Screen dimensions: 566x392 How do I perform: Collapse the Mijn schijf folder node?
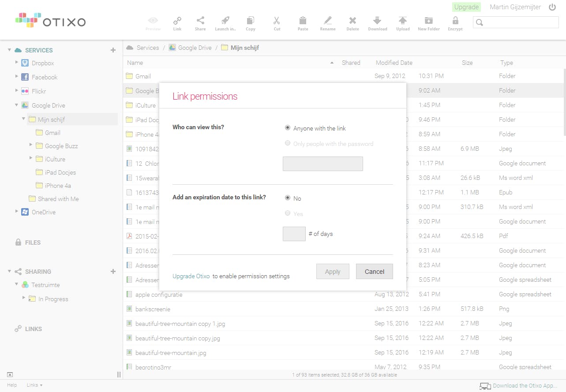24,119
